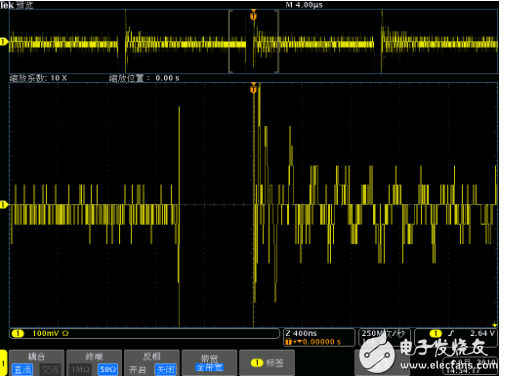Click the orange trigger marker in overview waveform
507x382 pixels.
click(253, 15)
